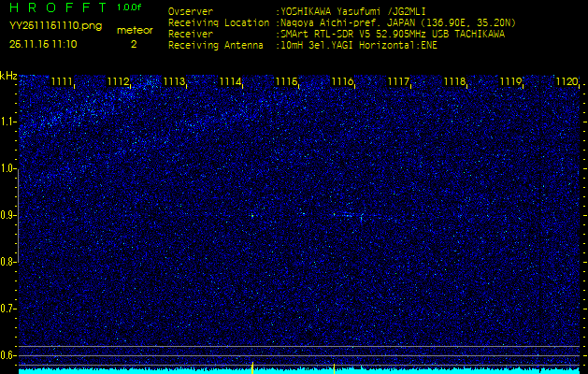Click the yellow spike in bottom intensity strip

coord(252,366)
